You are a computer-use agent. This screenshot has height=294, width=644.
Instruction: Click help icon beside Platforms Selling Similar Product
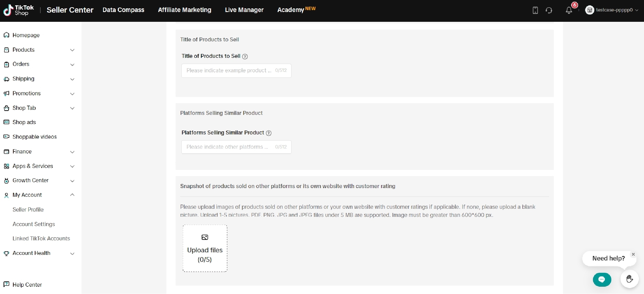click(269, 133)
